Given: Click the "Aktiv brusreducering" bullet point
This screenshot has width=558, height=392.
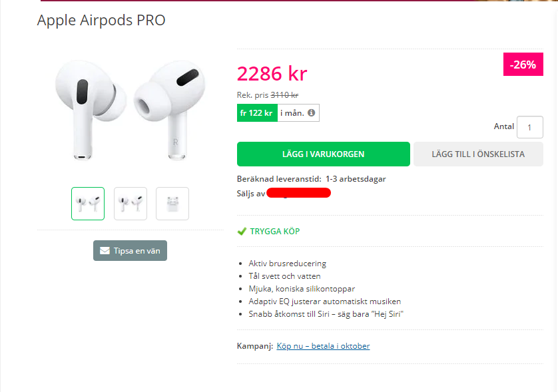Looking at the screenshot, I should pos(287,264).
